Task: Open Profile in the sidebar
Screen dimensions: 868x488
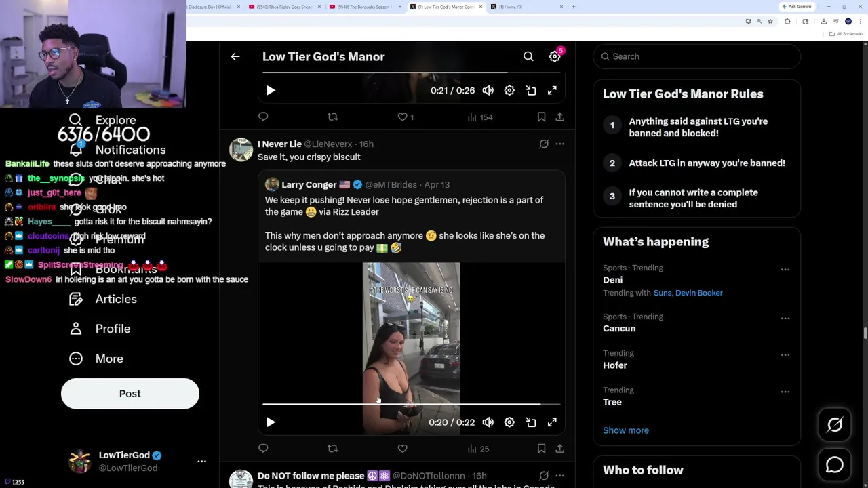Action: click(x=100, y=329)
